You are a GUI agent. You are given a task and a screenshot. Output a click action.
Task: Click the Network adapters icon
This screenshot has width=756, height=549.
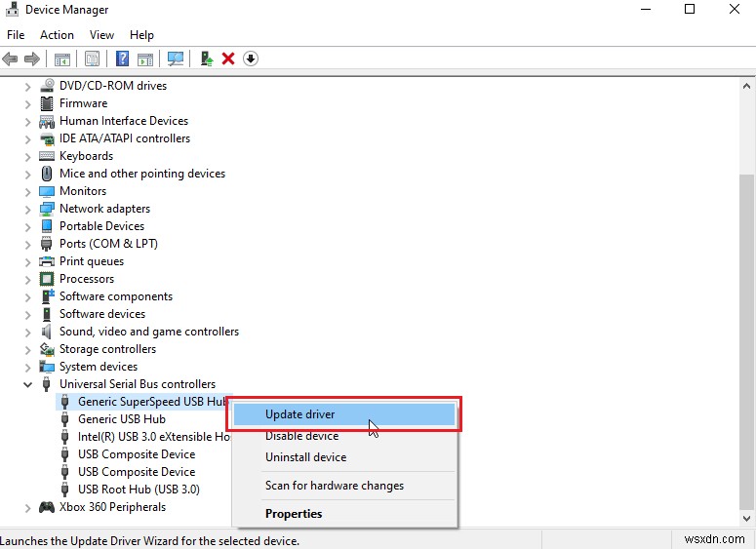pyautogui.click(x=47, y=209)
